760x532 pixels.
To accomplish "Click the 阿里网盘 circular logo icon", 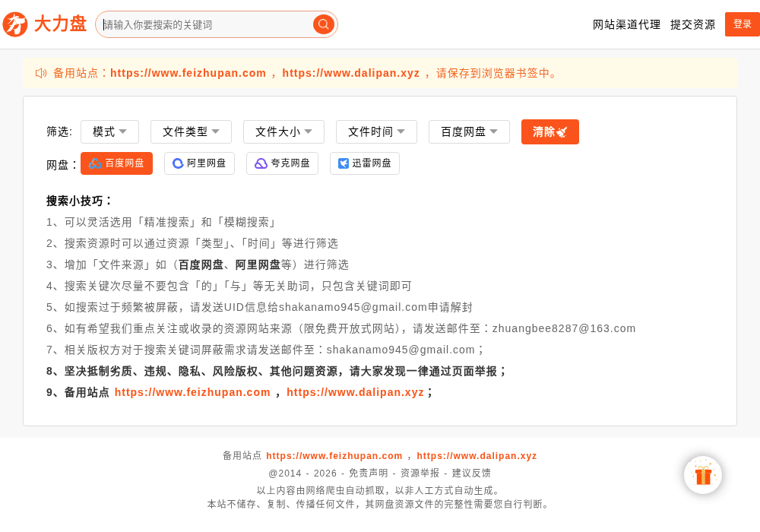I will pyautogui.click(x=178, y=163).
